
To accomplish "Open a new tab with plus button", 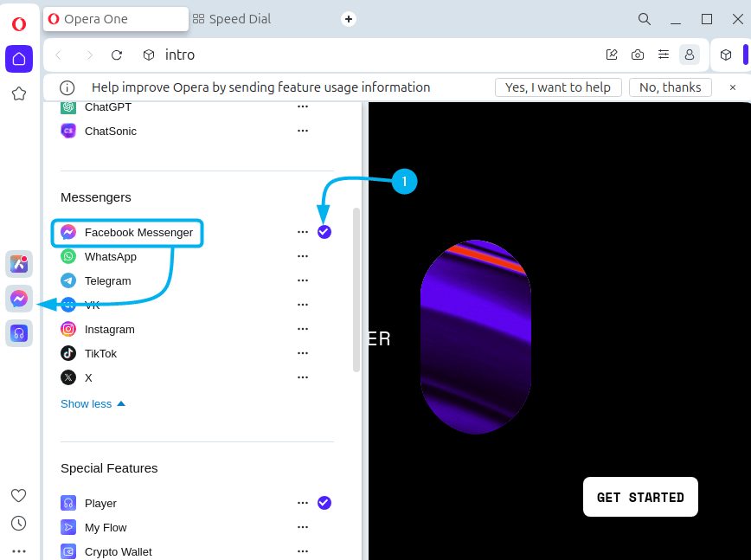I will pyautogui.click(x=349, y=19).
